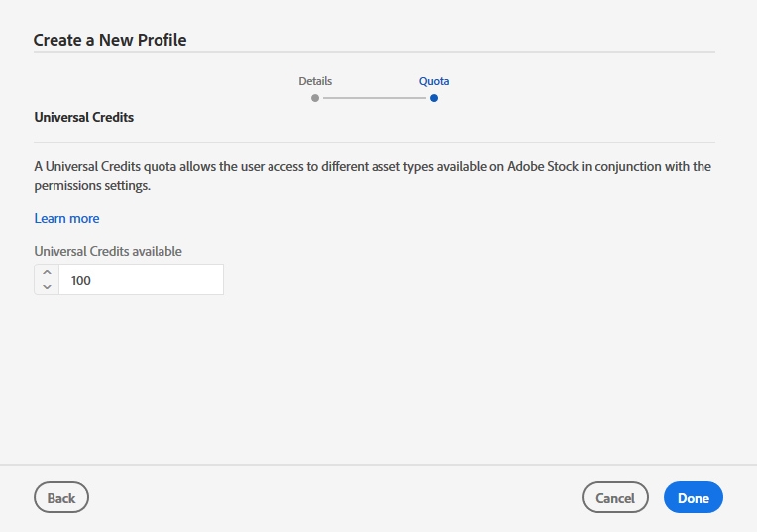Cancel the new profile creation
757x532 pixels.
pyautogui.click(x=614, y=498)
